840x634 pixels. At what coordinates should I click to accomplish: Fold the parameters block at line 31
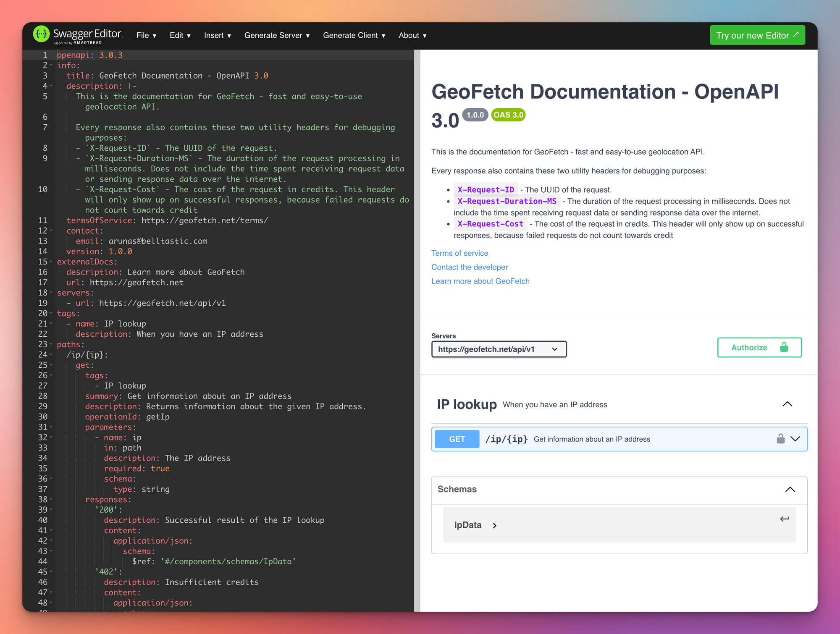pos(51,427)
